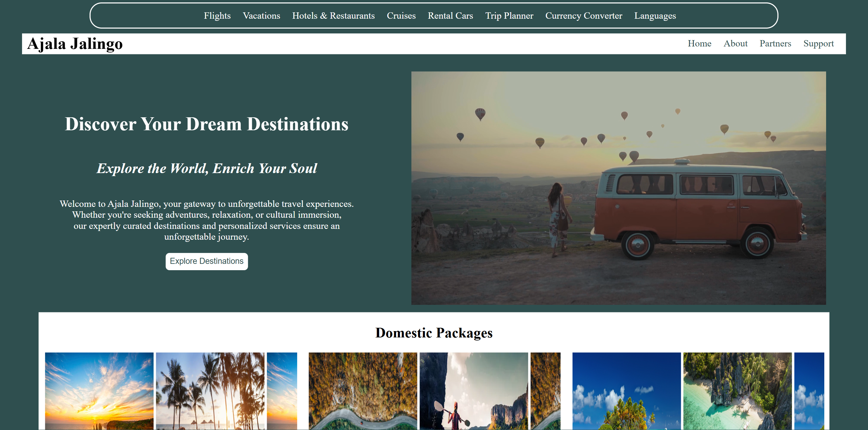Click the hot air balloon van hero image
The height and width of the screenshot is (430, 868).
(x=618, y=188)
